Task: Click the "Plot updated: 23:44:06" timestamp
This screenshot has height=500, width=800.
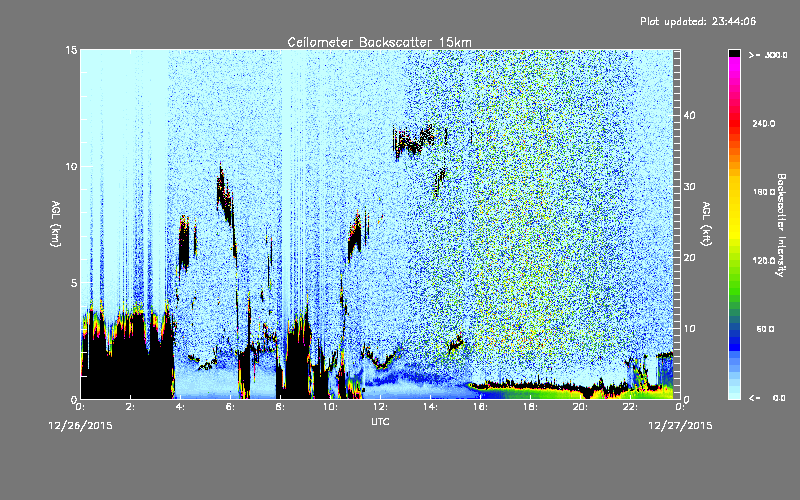Action: click(698, 21)
